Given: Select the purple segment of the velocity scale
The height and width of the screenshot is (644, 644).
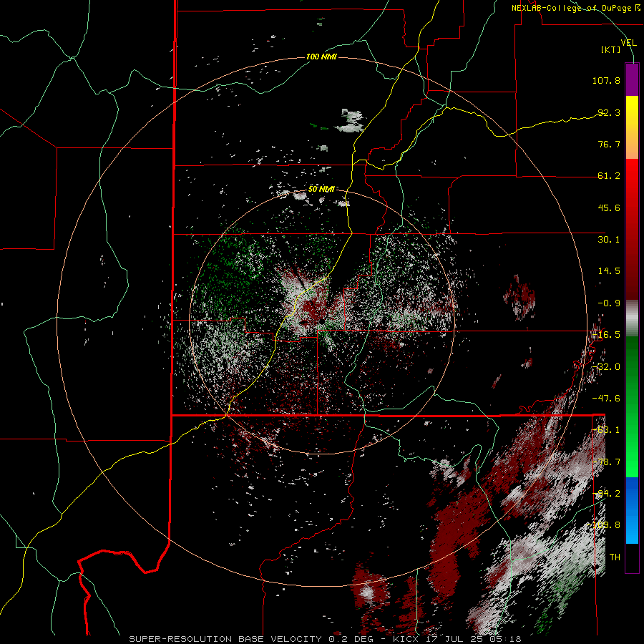Looking at the screenshot, I should (632, 79).
